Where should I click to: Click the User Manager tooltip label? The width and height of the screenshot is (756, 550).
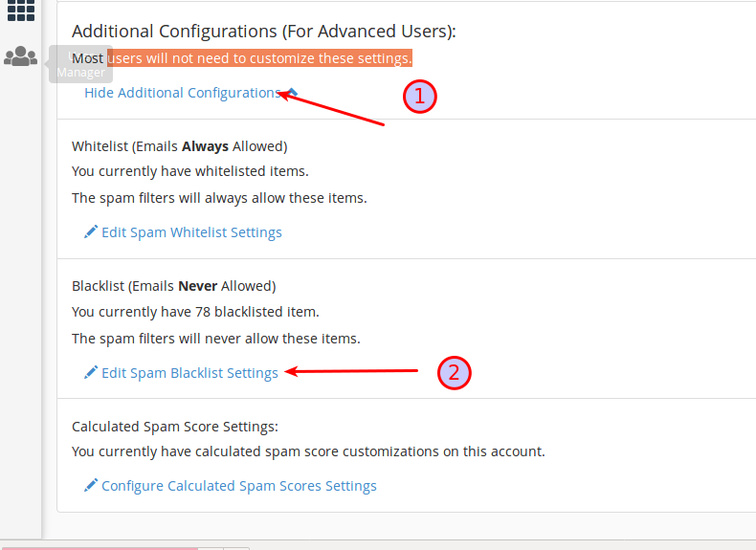80,64
